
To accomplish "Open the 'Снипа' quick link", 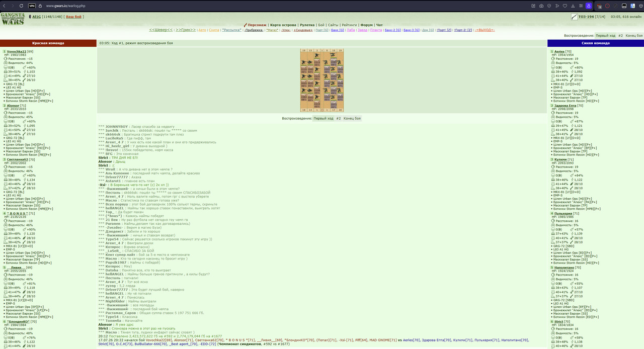I will 214,30.
